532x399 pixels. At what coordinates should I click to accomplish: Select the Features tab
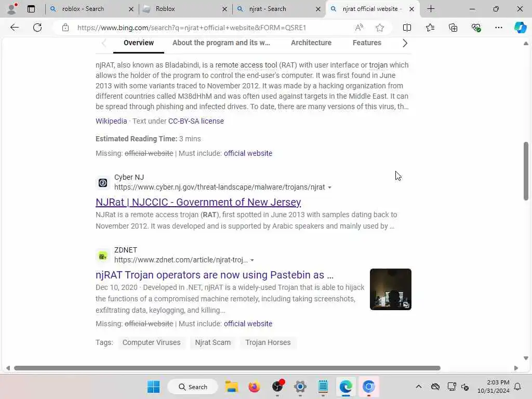click(367, 43)
